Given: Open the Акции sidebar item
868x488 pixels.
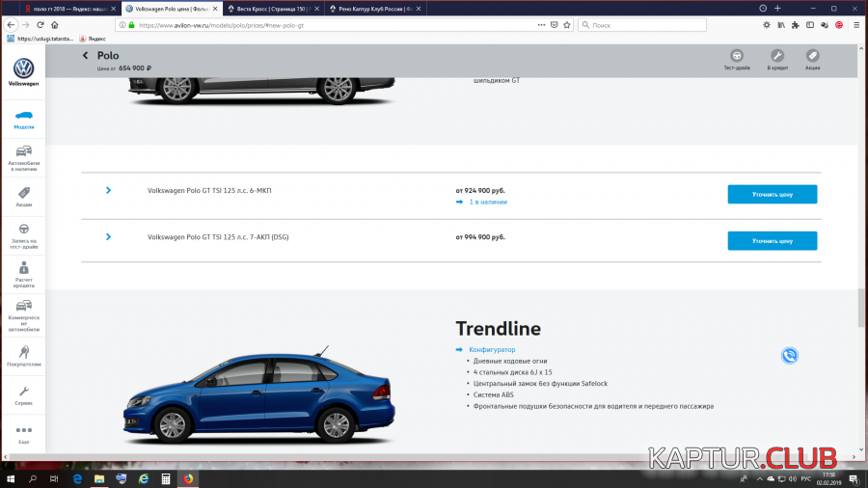Looking at the screenshot, I should coord(24,197).
